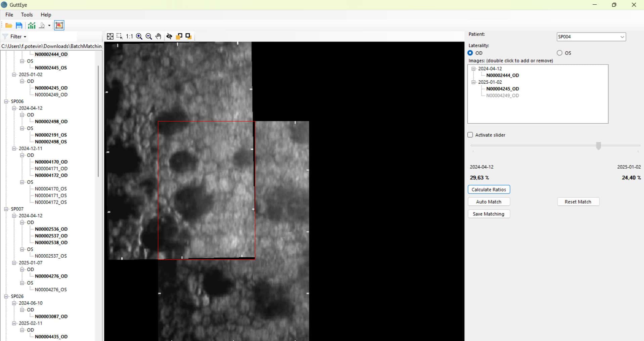This screenshot has width=644, height=341.
Task: Select N00004276_OS in the file tree
Action: tap(51, 289)
